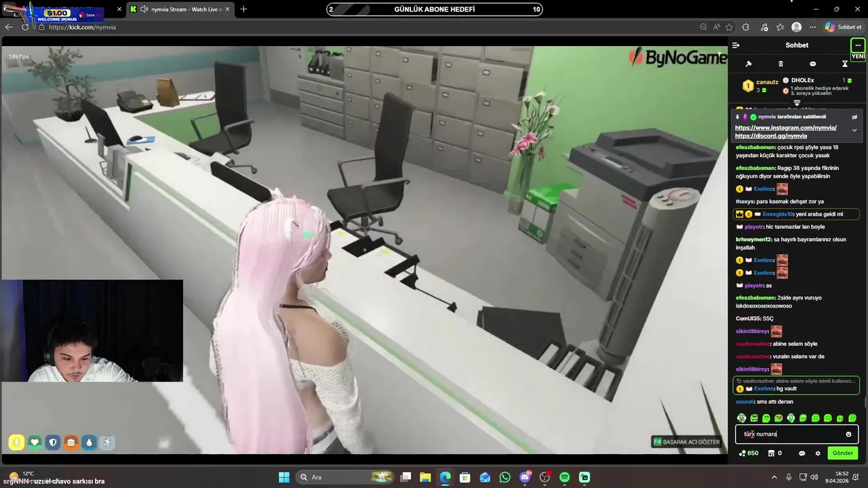Open the channel points 650 balance

click(x=749, y=453)
